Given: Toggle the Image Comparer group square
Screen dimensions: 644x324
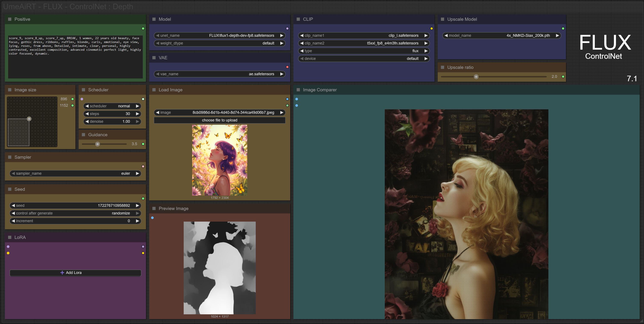Looking at the screenshot, I should click(298, 90).
